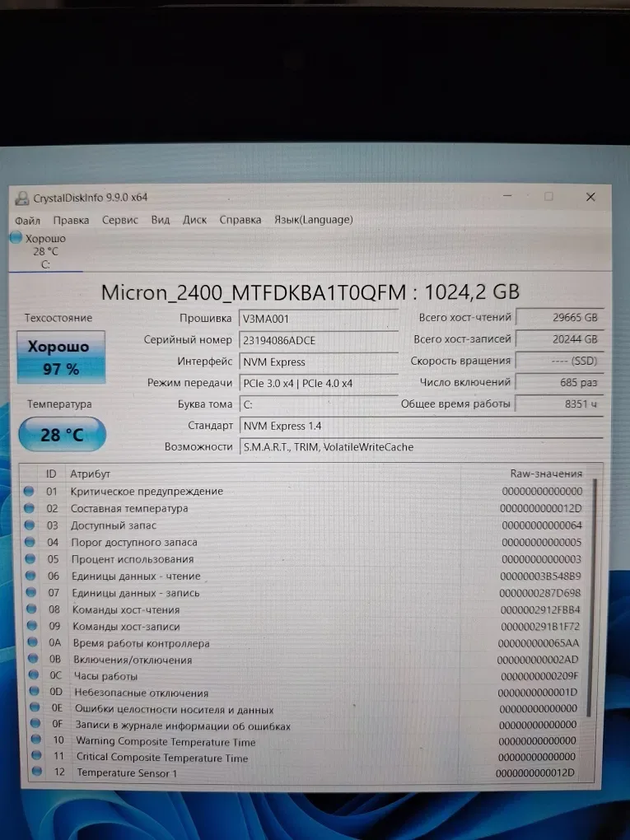Click the Интерфейс field NVM Express
The width and height of the screenshot is (630, 840).
click(318, 362)
